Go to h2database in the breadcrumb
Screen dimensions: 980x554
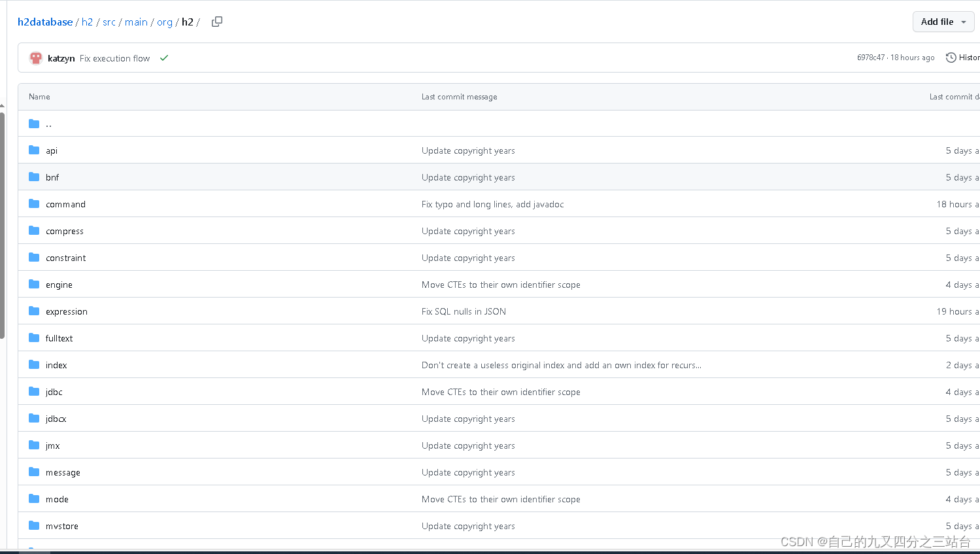(x=45, y=22)
